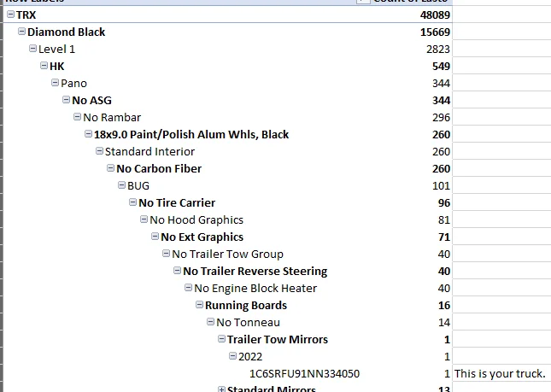Click the Trailer Tow Mirrors label
This screenshot has height=392, width=551.
point(278,339)
